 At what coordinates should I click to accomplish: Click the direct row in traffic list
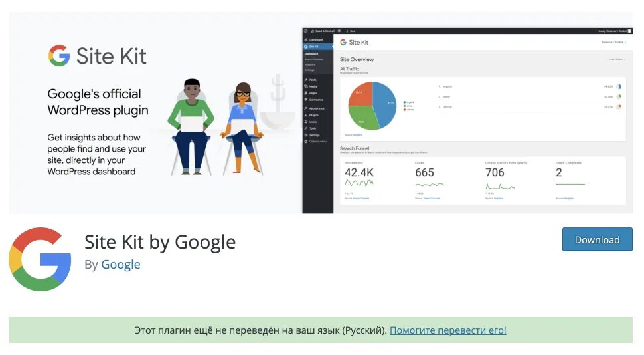click(530, 96)
